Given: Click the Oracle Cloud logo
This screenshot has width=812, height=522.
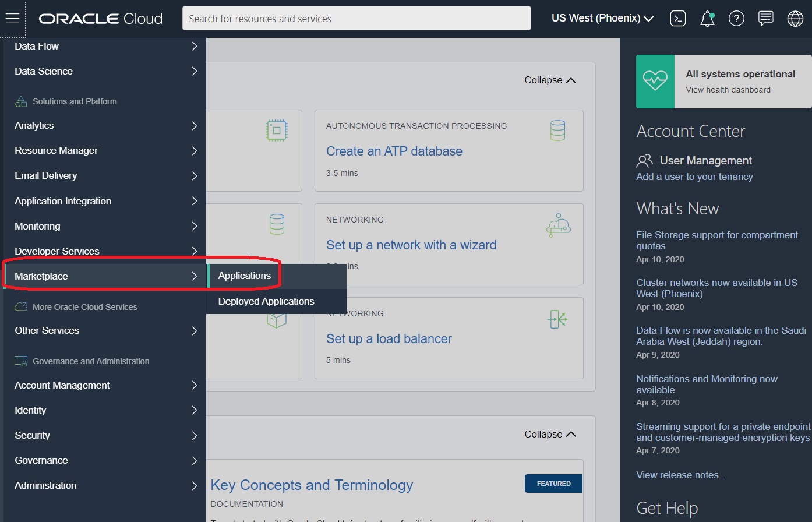Looking at the screenshot, I should coord(101,19).
